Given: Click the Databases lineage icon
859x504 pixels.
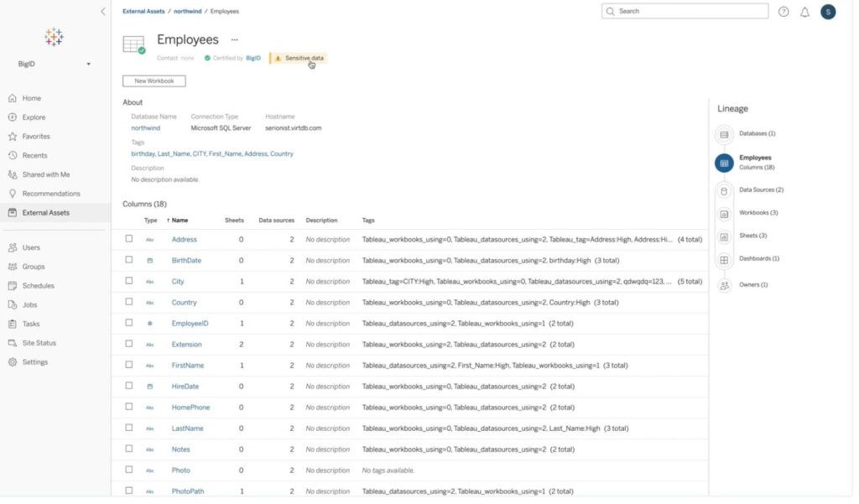Looking at the screenshot, I should click(x=724, y=134).
